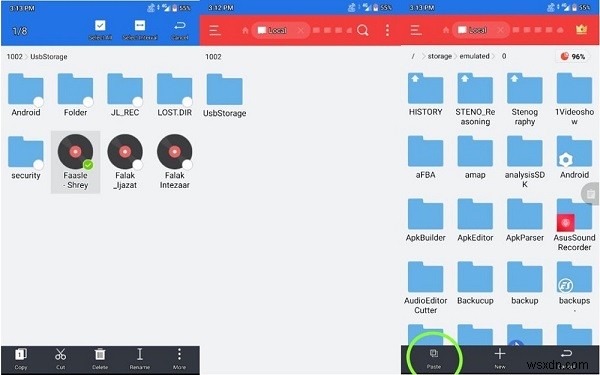Tap the home icon in the middle screen
600x375 pixels.
245,30
